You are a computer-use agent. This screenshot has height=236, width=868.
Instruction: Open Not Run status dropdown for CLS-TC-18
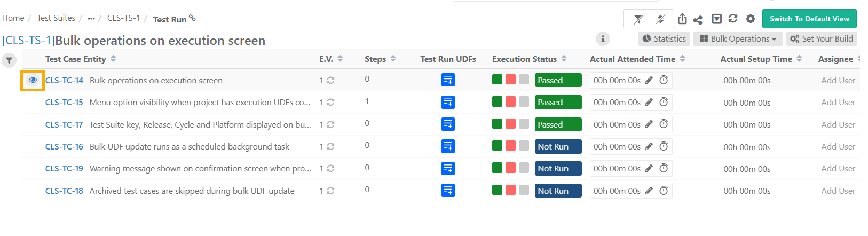558,191
